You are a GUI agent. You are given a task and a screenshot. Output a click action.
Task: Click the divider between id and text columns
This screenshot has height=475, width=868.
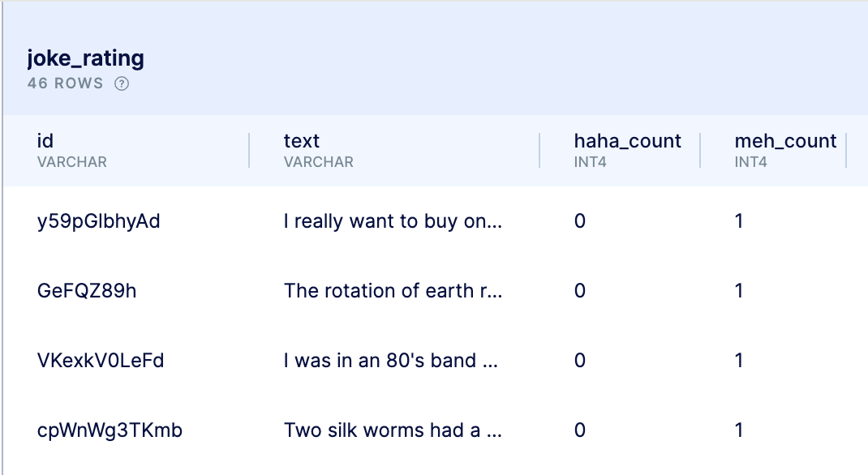tap(249, 150)
